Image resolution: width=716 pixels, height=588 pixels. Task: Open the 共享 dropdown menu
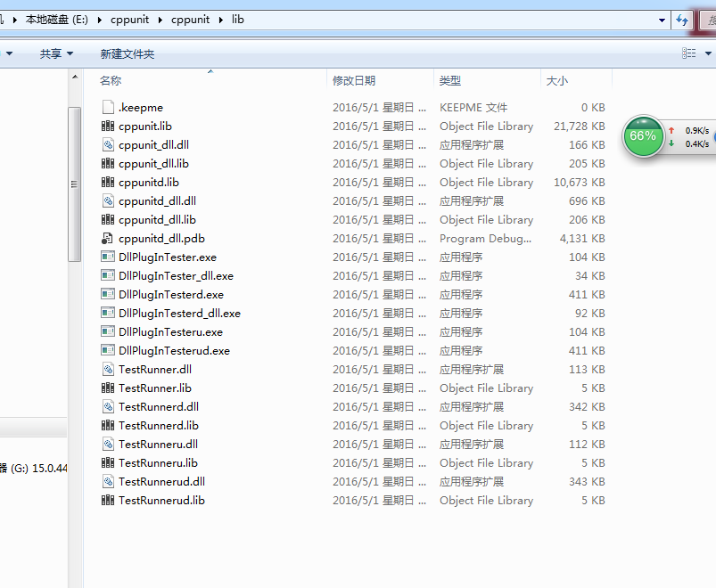56,53
